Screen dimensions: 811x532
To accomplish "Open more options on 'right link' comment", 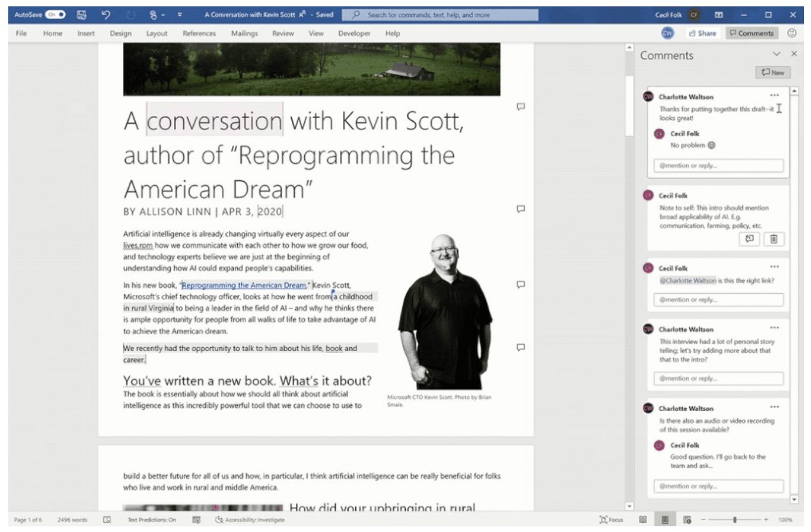I will (775, 267).
